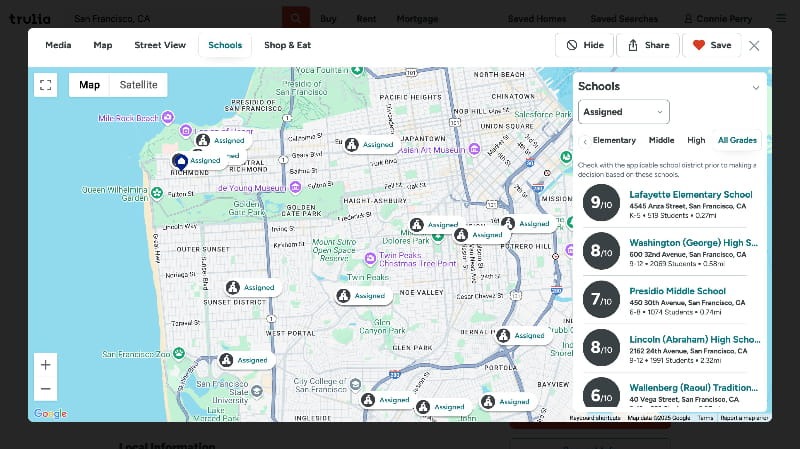Open Presidio Middle School link
800x449 pixels.
(665, 291)
